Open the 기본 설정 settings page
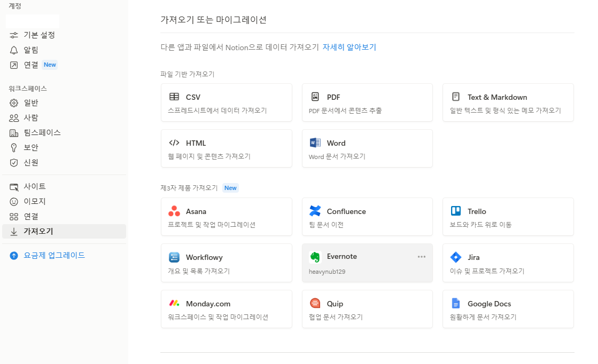Viewport: 598px width, 364px height. coord(64,35)
